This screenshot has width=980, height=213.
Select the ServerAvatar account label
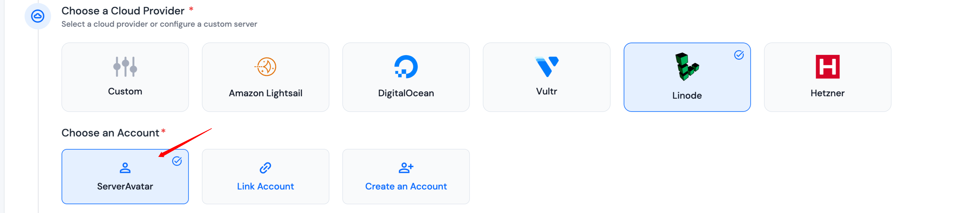[x=125, y=186]
